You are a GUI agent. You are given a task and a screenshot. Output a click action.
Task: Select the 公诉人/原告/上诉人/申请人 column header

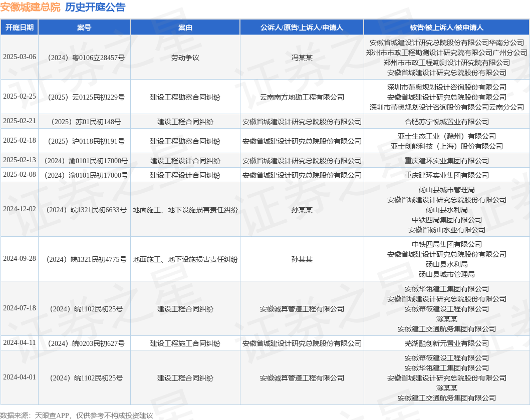pyautogui.click(x=302, y=28)
